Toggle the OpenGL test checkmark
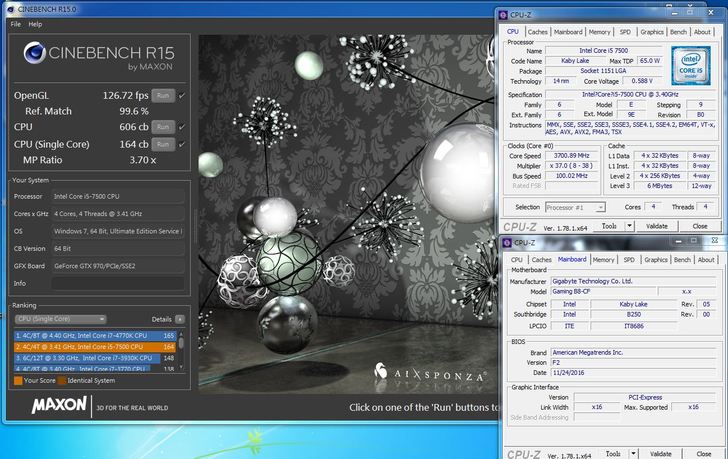The image size is (728, 459). (x=182, y=96)
